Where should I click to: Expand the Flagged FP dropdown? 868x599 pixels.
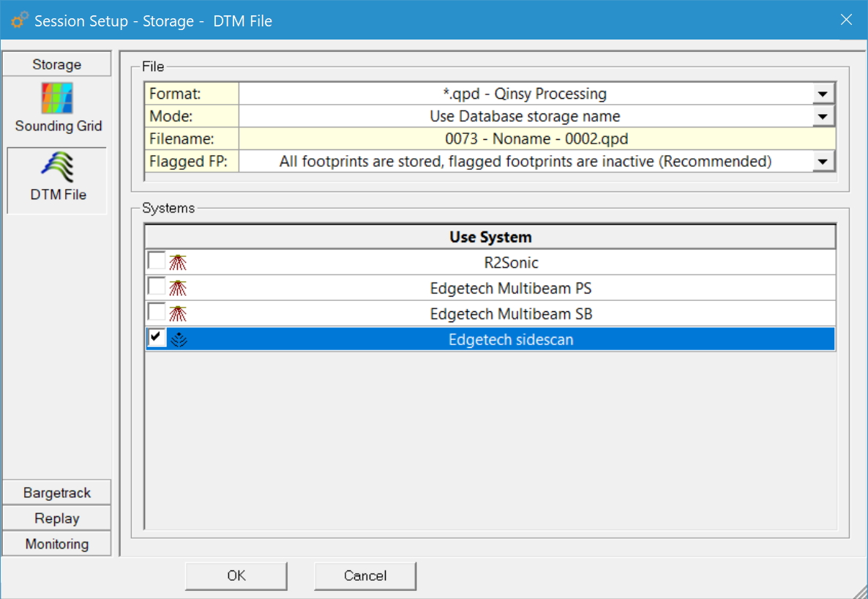823,162
